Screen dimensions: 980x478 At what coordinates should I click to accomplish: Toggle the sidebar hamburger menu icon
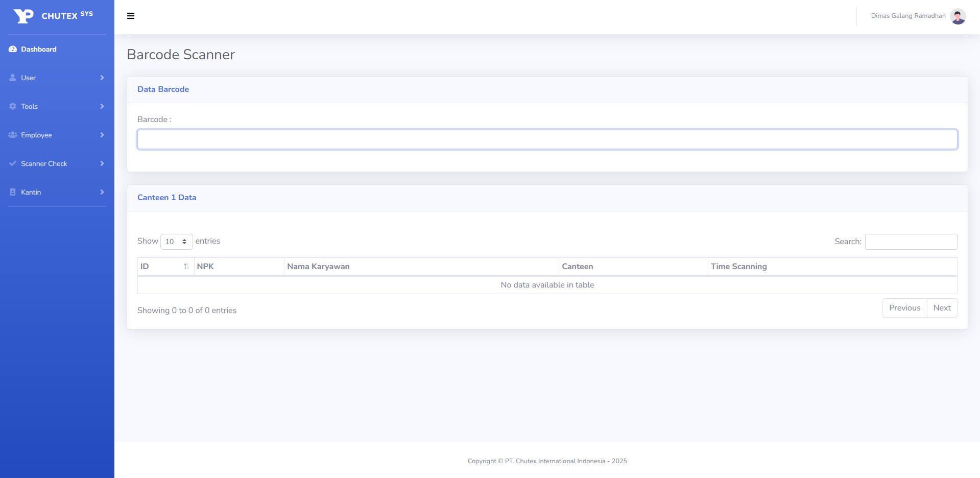point(131,16)
